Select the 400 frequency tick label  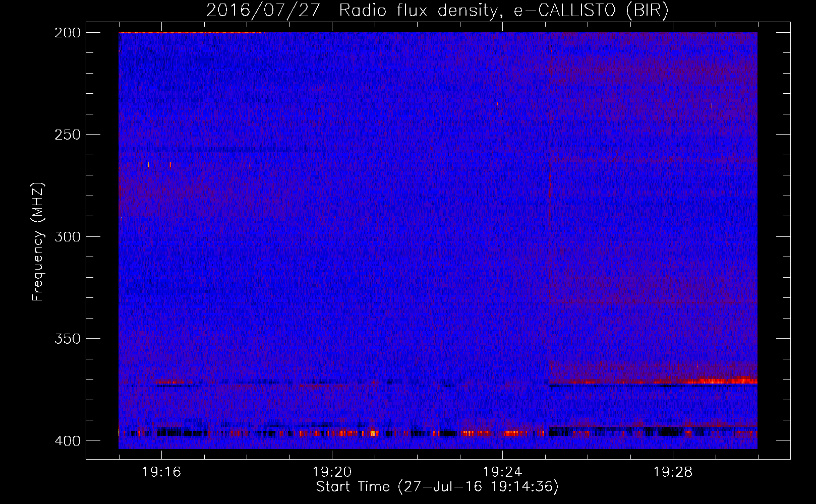point(67,440)
